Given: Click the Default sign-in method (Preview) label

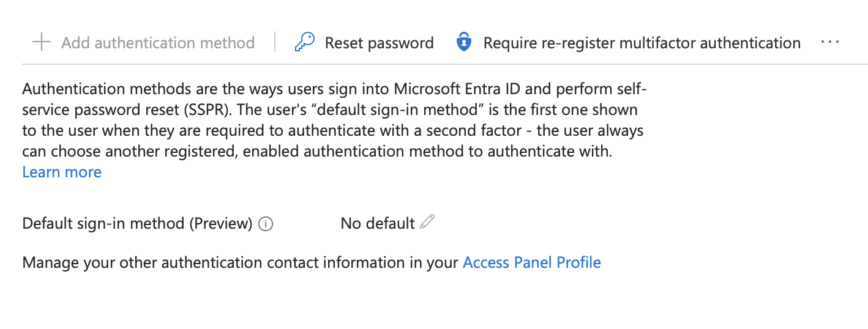Looking at the screenshot, I should (x=137, y=224).
